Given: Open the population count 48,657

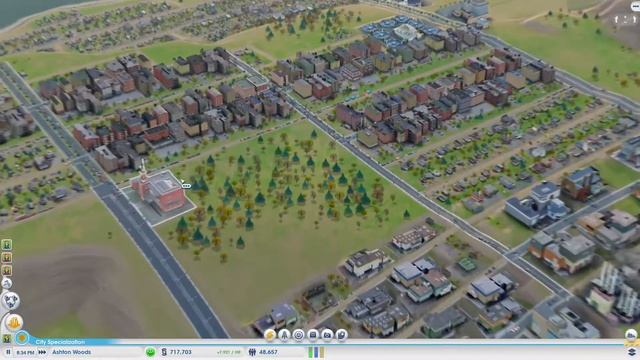Looking at the screenshot, I should 268,352.
